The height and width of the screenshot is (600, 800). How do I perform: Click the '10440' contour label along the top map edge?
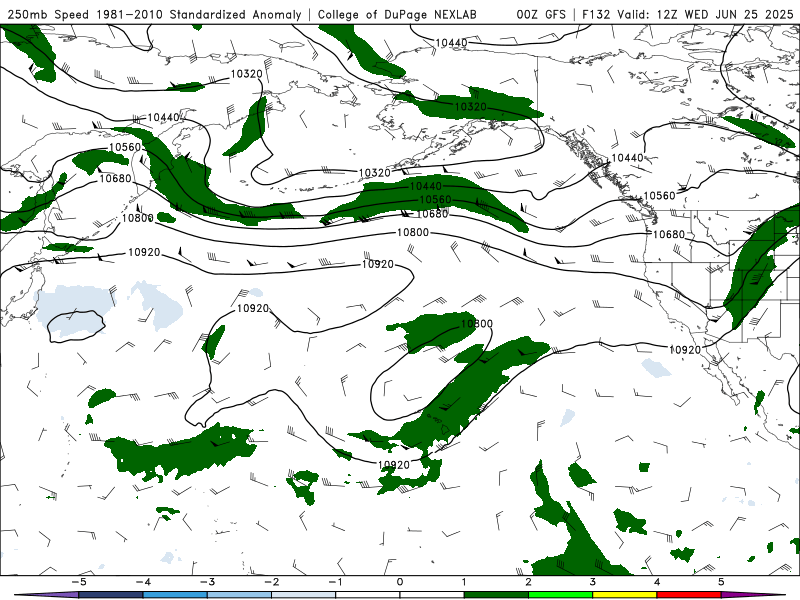coord(451,43)
